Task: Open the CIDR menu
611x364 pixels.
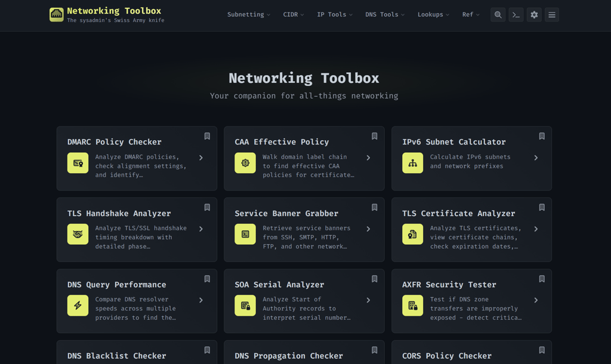Action: pos(293,14)
